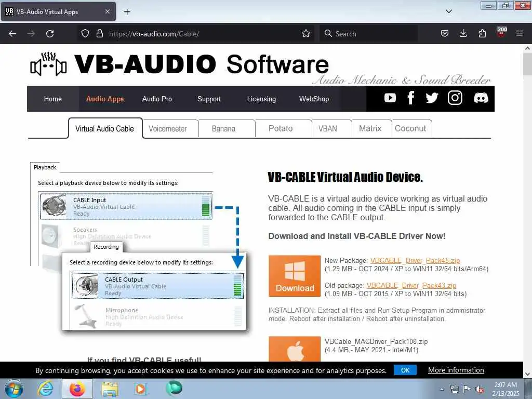Screen dimensions: 532x399
Task: Open the red extension badge 200 icon
Action: [x=501, y=32]
